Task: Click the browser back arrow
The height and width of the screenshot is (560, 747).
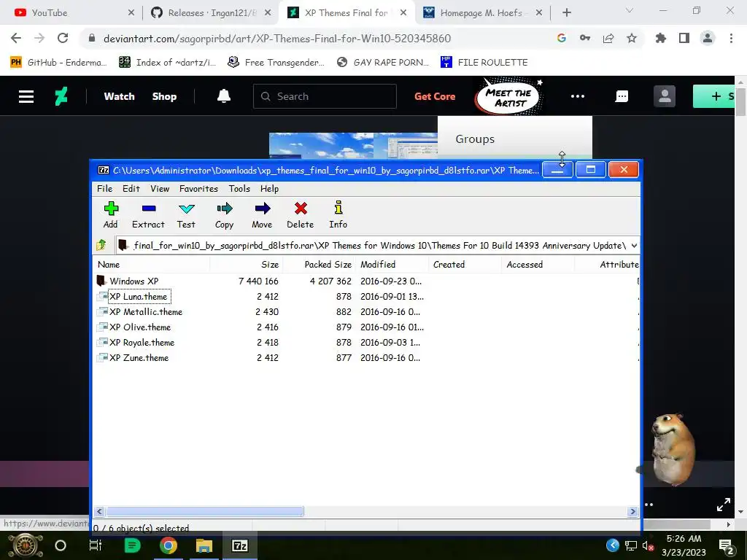Action: click(16, 38)
